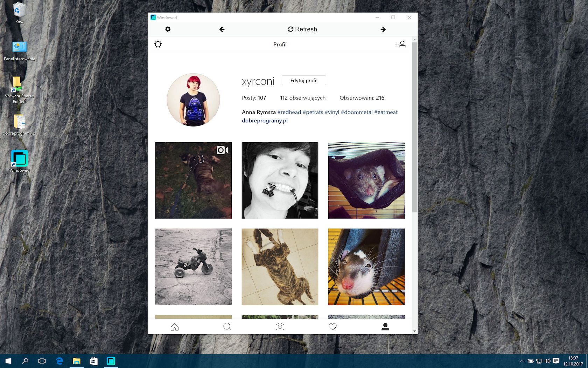Click the scroll up arrow
The width and height of the screenshot is (588, 368).
(415, 39)
